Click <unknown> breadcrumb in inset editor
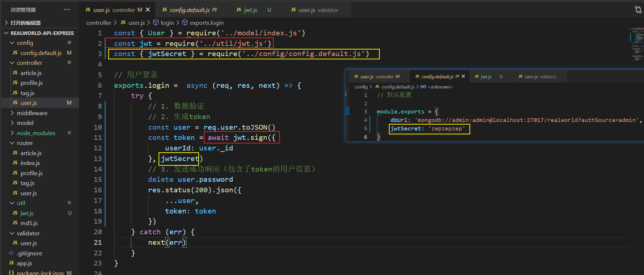The image size is (644, 275). point(440,87)
